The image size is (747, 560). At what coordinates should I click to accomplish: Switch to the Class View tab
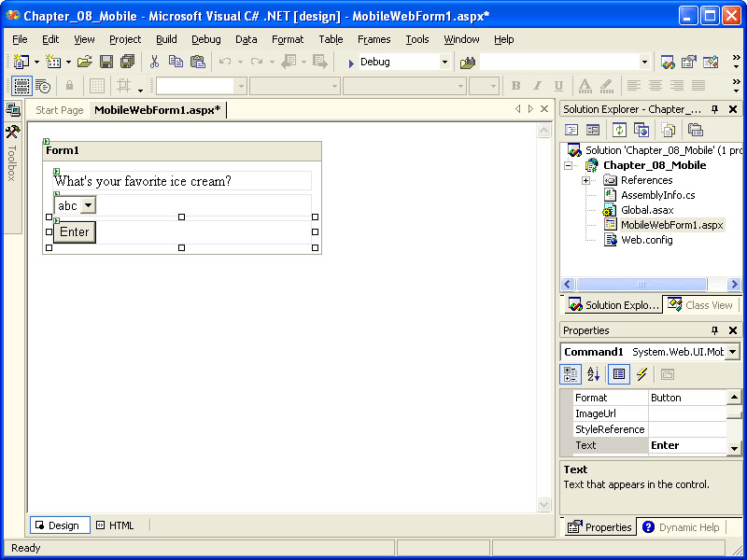tap(700, 304)
